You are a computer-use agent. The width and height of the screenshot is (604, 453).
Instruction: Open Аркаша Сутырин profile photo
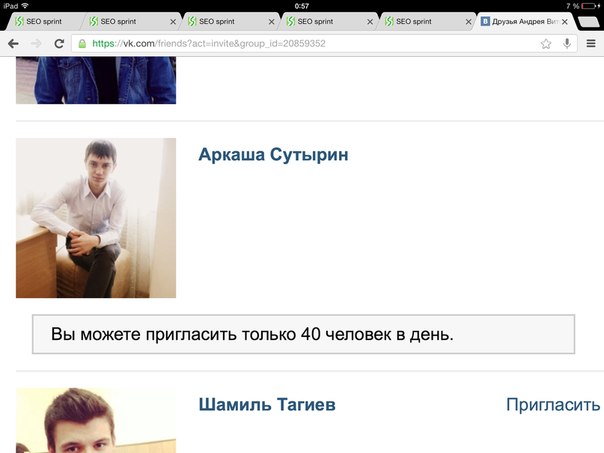point(96,218)
